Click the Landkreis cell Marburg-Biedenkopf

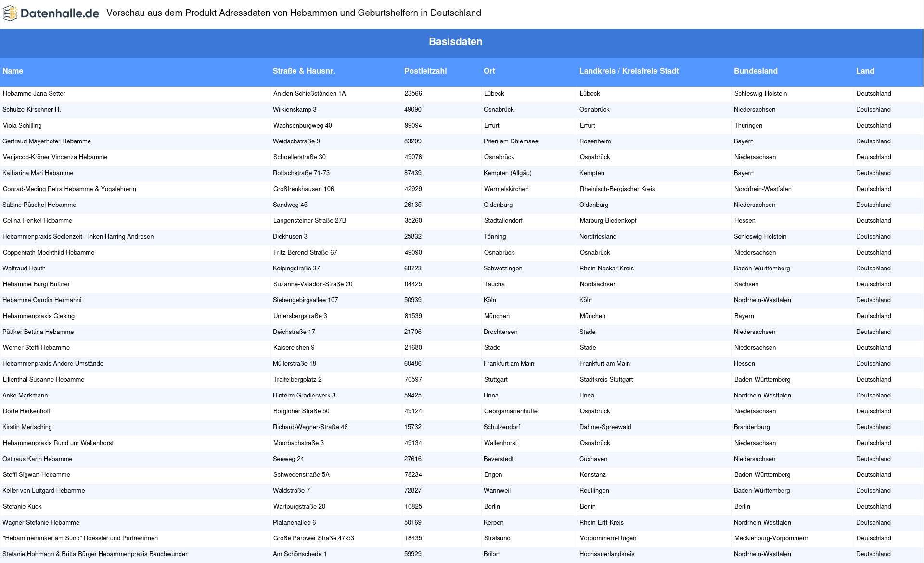608,221
